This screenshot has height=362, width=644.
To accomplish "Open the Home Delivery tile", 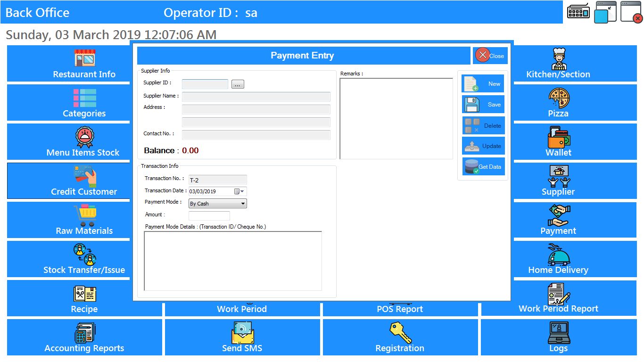I will point(558,259).
